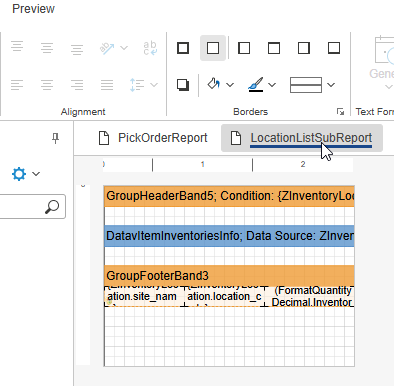Toggle bottom border
The image size is (394, 386).
pyautogui.click(x=334, y=48)
